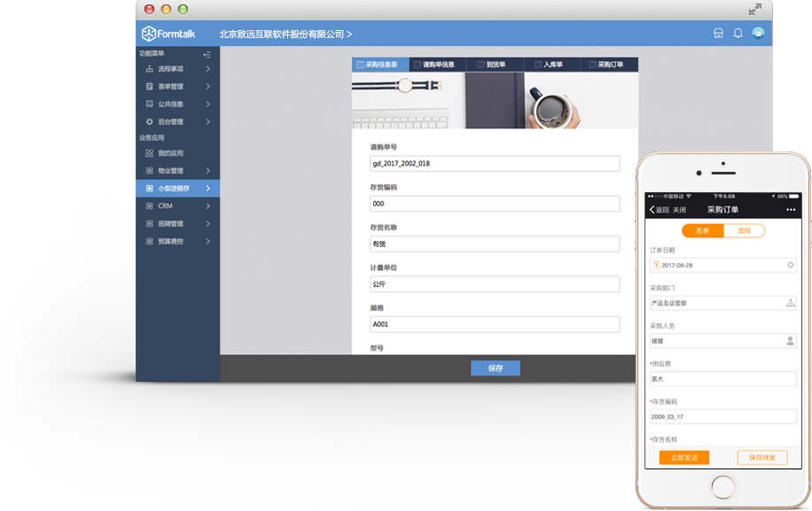The height and width of the screenshot is (511, 812).
Task: Clear the 2017-06-28 date field with x icon
Action: coord(790,265)
